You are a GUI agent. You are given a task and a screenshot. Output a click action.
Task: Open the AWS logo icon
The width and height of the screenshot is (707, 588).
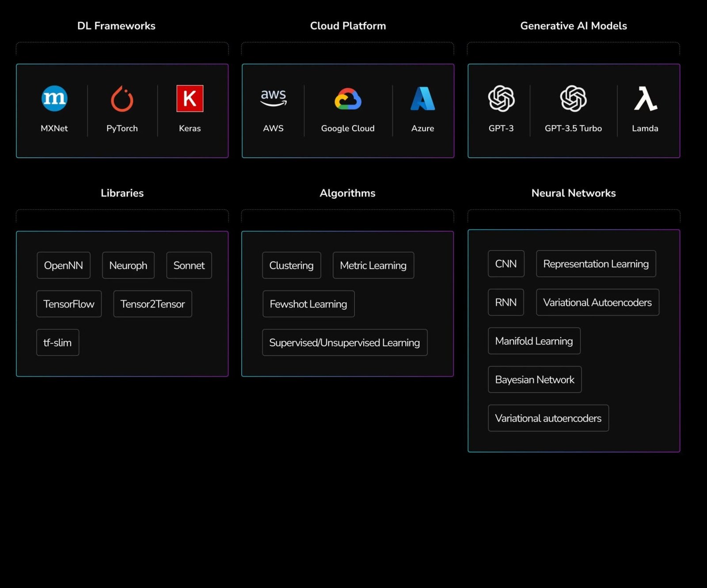click(x=274, y=98)
